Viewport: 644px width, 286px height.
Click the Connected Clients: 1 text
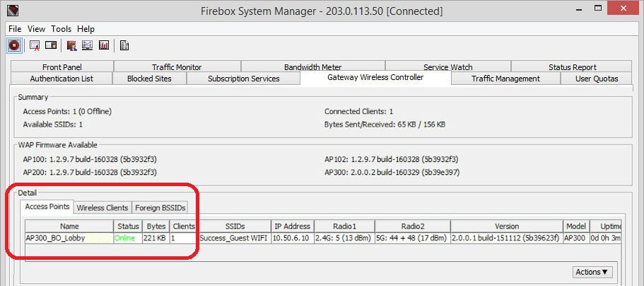tap(358, 112)
